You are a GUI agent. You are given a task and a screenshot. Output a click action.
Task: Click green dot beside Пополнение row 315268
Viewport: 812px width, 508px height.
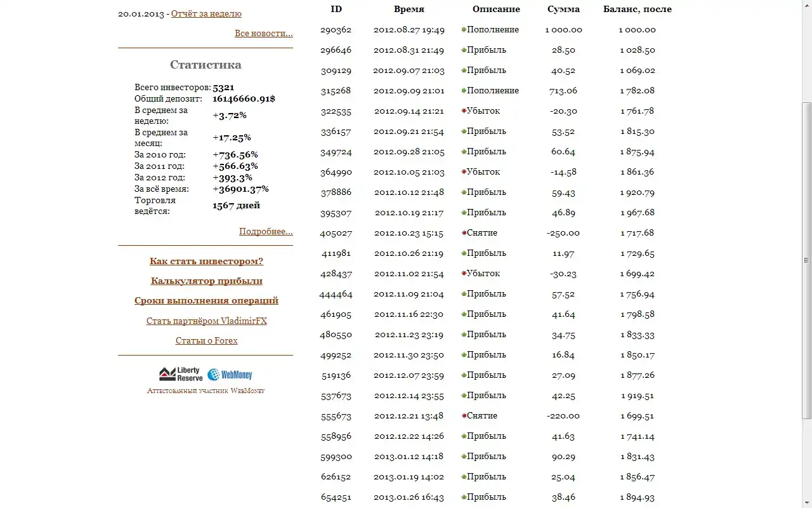coord(464,91)
